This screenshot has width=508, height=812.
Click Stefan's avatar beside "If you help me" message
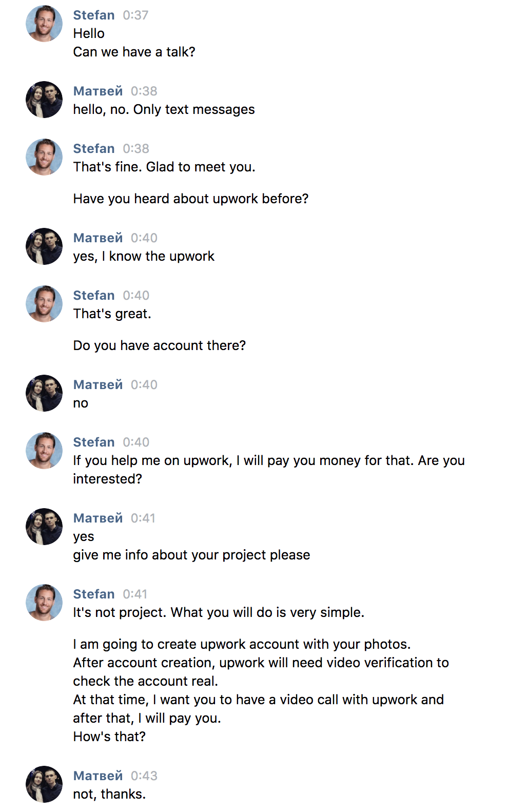click(x=44, y=451)
